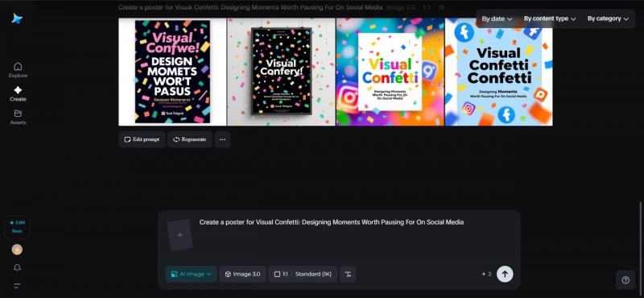Select the Image 3.0 model button

(x=243, y=274)
